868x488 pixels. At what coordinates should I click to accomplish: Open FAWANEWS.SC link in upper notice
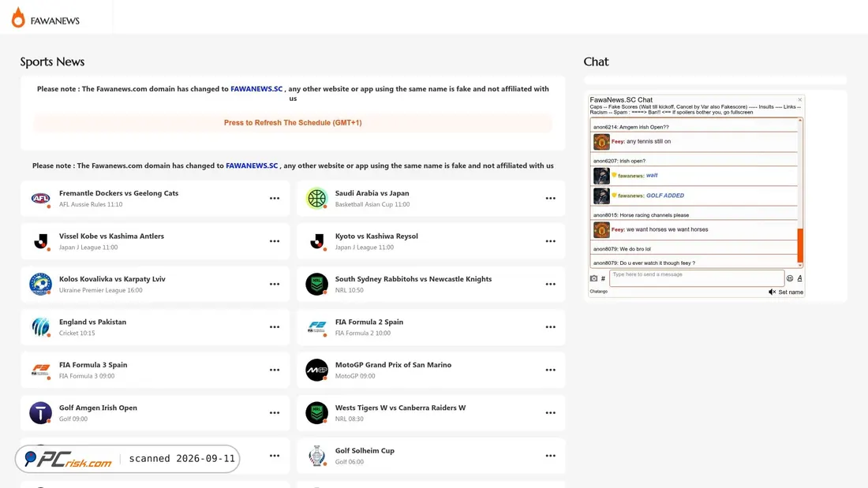(256, 88)
